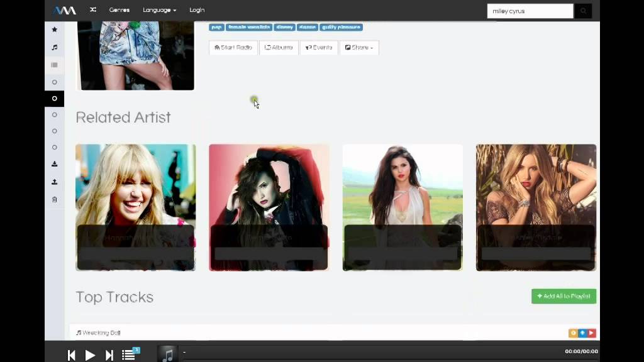Open the player queue list icon
Viewport: 644px width, 362px height.
pyautogui.click(x=128, y=355)
